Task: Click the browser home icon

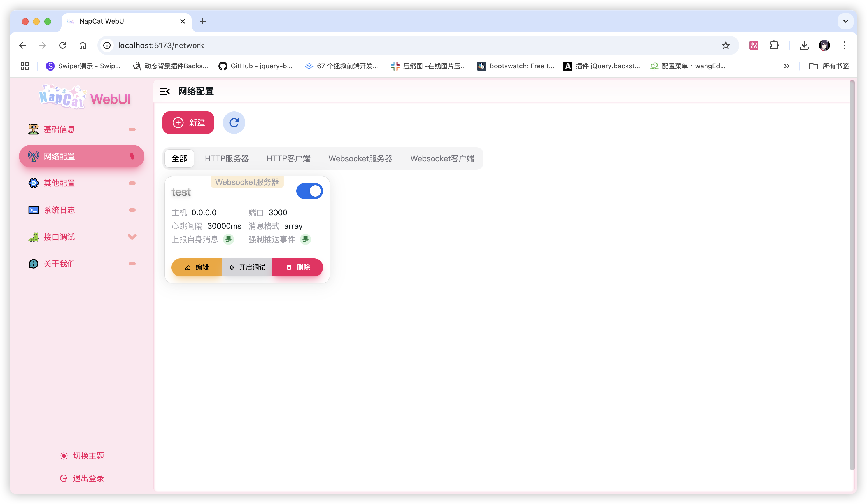Action: [83, 45]
